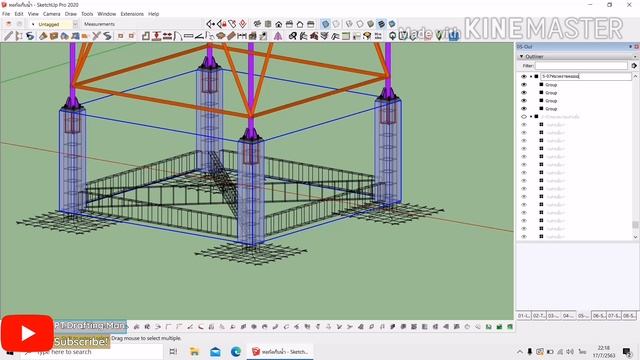Toggle visibility of first top-level outliner group
Image resolution: width=640 pixels, height=360 pixels.
pyautogui.click(x=524, y=76)
